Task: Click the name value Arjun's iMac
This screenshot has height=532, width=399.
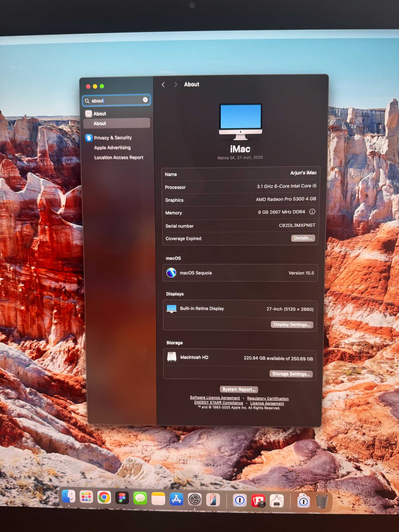Action: point(303,173)
